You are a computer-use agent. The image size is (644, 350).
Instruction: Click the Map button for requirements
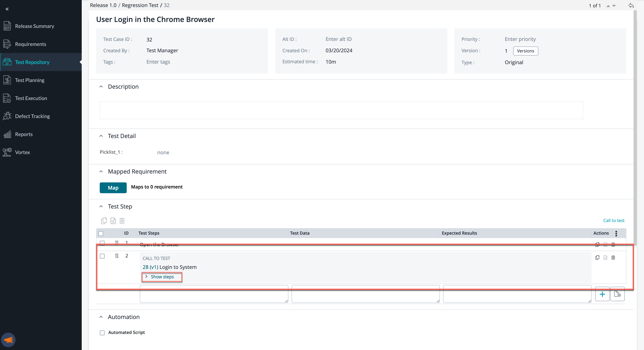point(113,187)
